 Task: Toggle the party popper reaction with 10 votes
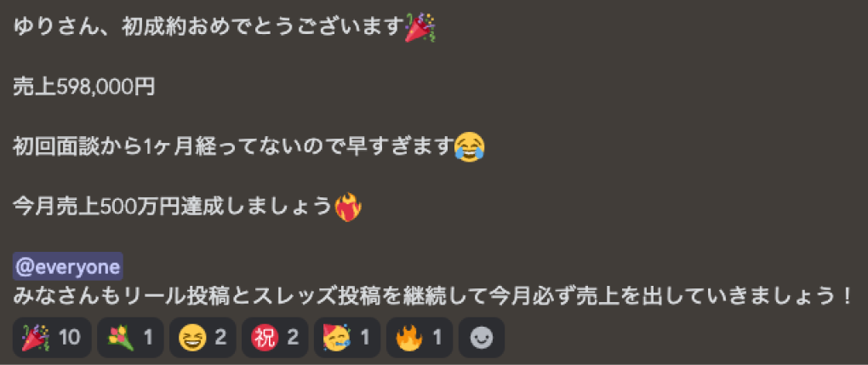coord(52,337)
